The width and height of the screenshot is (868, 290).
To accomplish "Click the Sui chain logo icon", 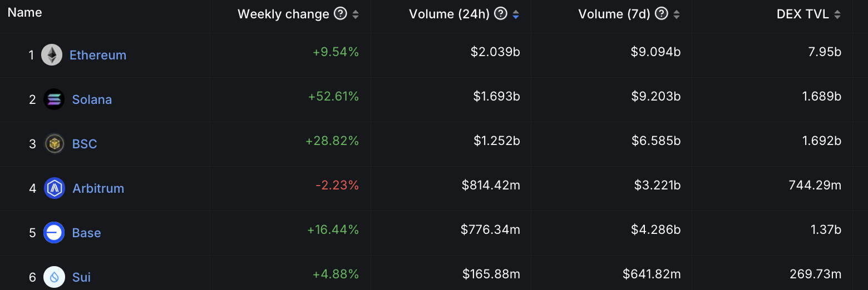I will tap(54, 277).
